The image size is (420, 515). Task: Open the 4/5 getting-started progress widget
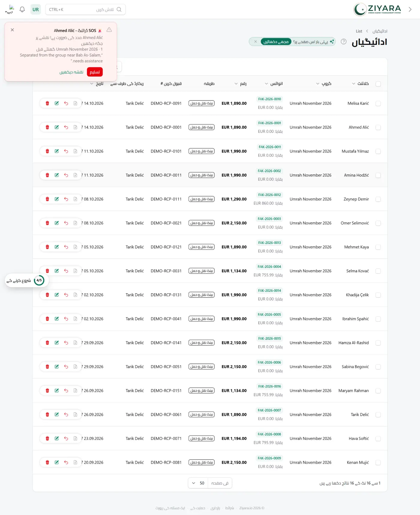click(x=27, y=280)
